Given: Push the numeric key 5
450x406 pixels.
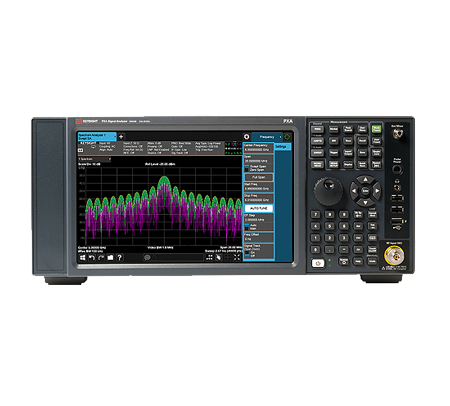Looking at the screenshot, I should [x=329, y=226].
